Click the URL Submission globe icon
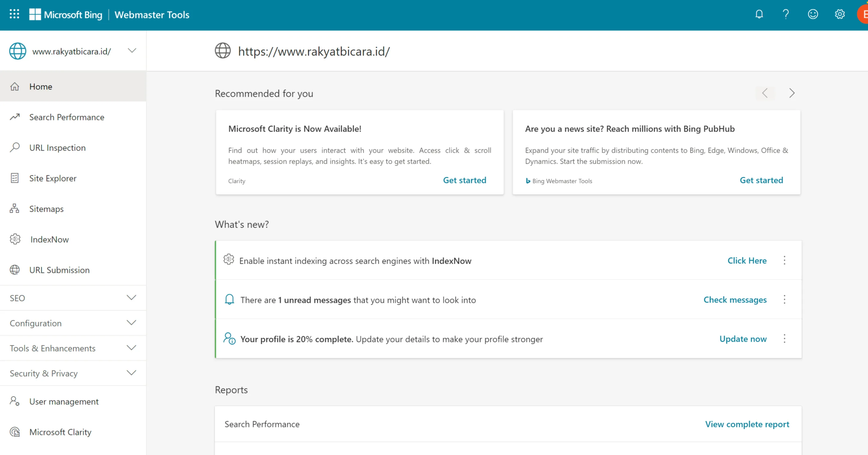This screenshot has width=868, height=455. pos(14,270)
